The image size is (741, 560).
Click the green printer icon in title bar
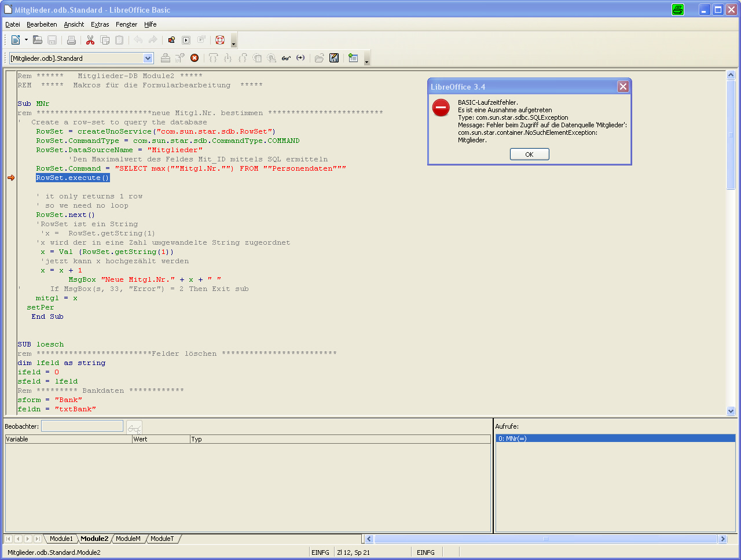pos(678,9)
